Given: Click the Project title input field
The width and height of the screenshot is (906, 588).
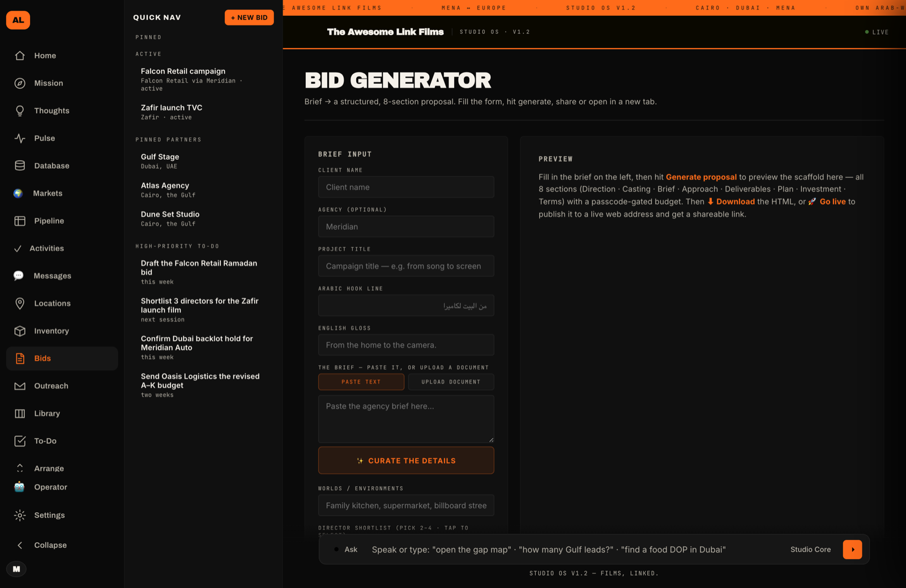Looking at the screenshot, I should click(406, 266).
